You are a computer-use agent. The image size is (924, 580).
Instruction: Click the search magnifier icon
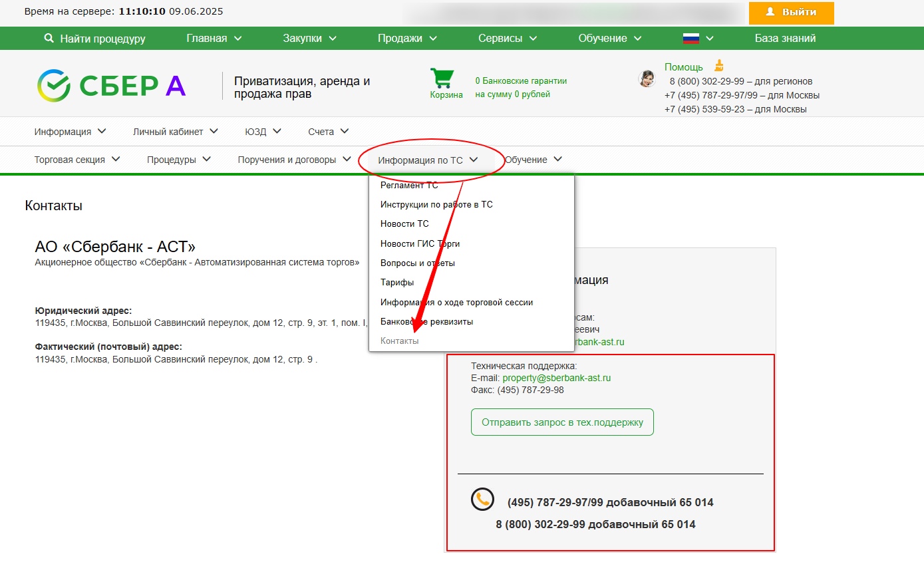coord(49,39)
